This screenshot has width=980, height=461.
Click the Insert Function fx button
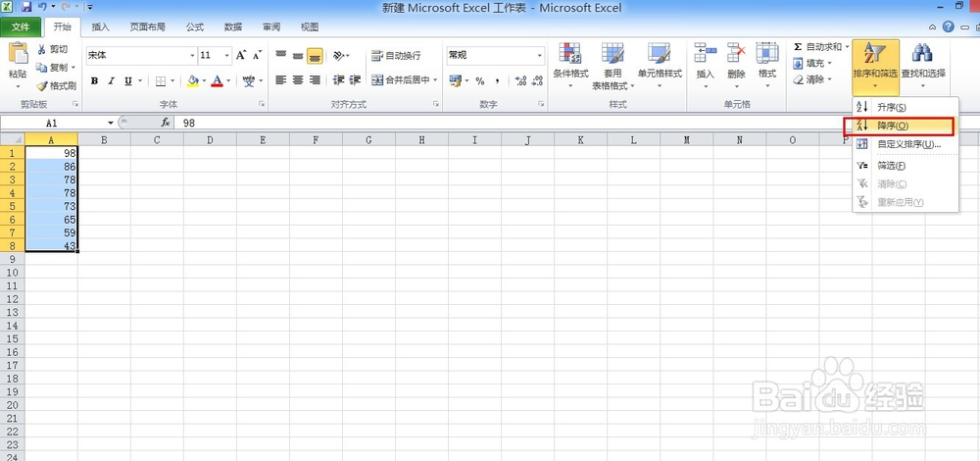166,124
